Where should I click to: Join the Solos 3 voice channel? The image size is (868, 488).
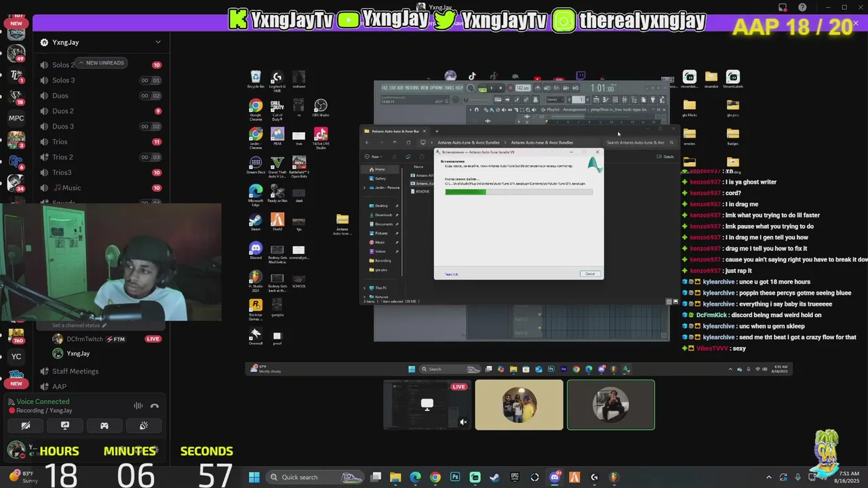click(100, 80)
